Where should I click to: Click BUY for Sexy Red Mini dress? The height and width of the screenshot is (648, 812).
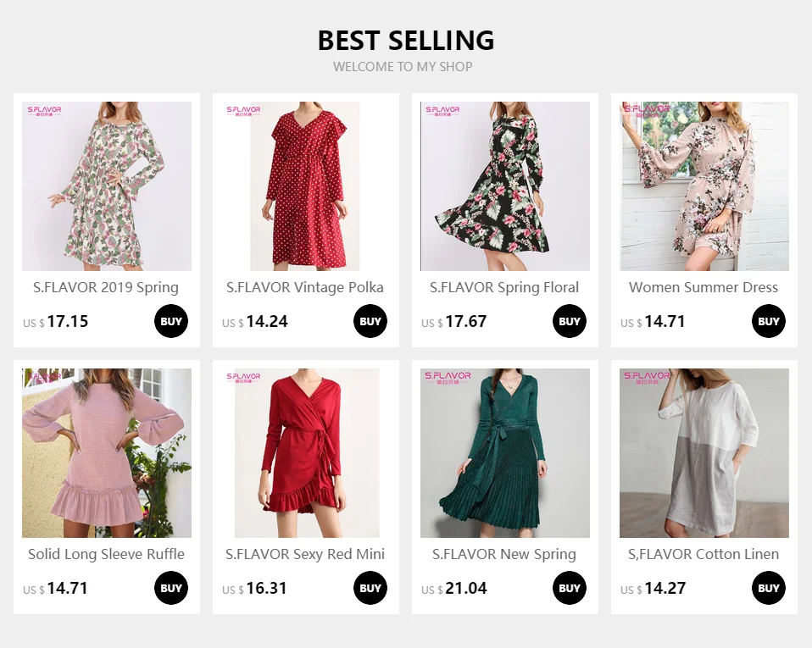point(370,588)
